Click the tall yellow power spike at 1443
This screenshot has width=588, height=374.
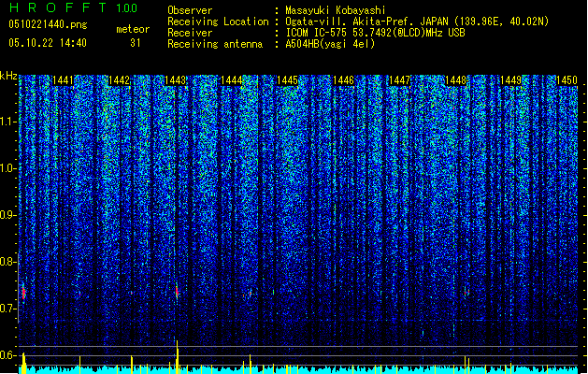point(178,356)
